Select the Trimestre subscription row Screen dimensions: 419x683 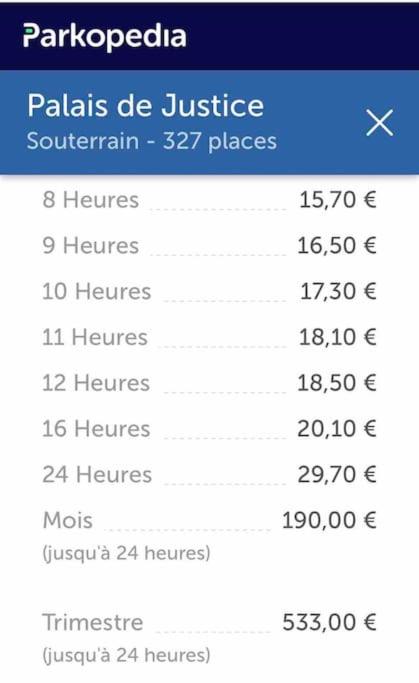click(210, 638)
